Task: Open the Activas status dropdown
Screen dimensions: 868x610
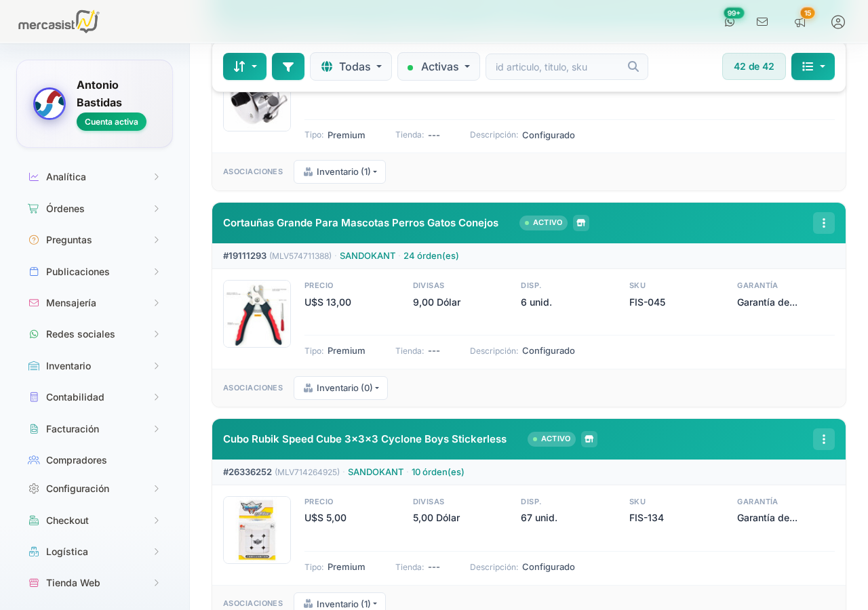Action: [x=439, y=66]
